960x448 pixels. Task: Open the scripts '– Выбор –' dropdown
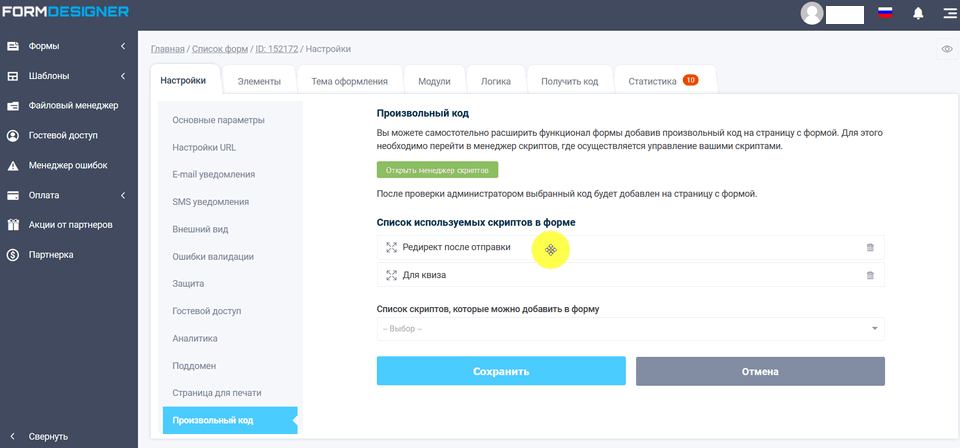[630, 329]
